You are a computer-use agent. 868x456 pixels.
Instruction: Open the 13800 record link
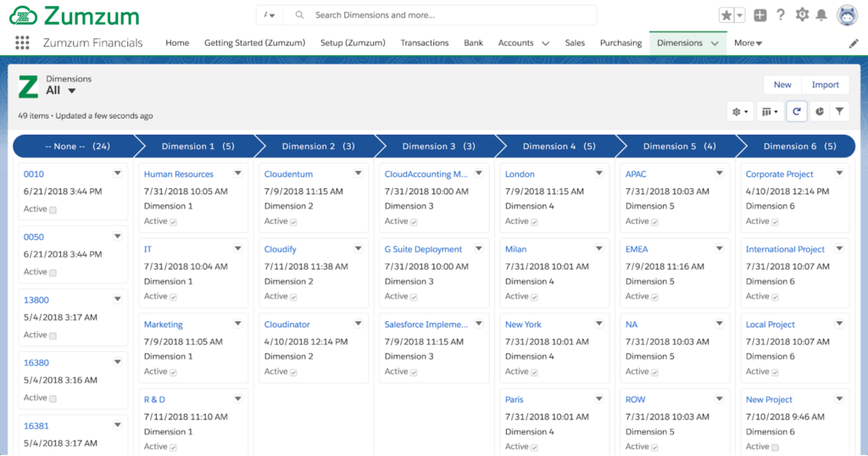pyautogui.click(x=36, y=300)
